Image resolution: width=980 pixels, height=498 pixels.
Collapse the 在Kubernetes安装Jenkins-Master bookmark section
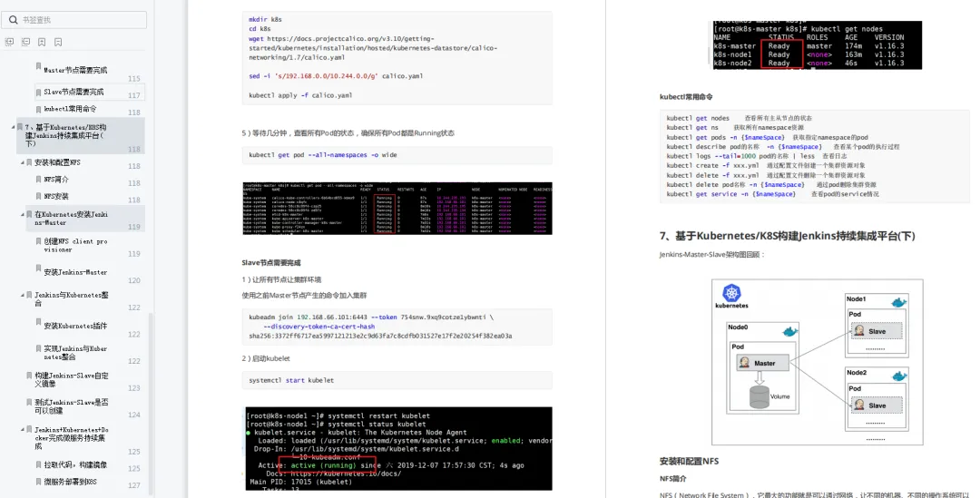click(23, 214)
